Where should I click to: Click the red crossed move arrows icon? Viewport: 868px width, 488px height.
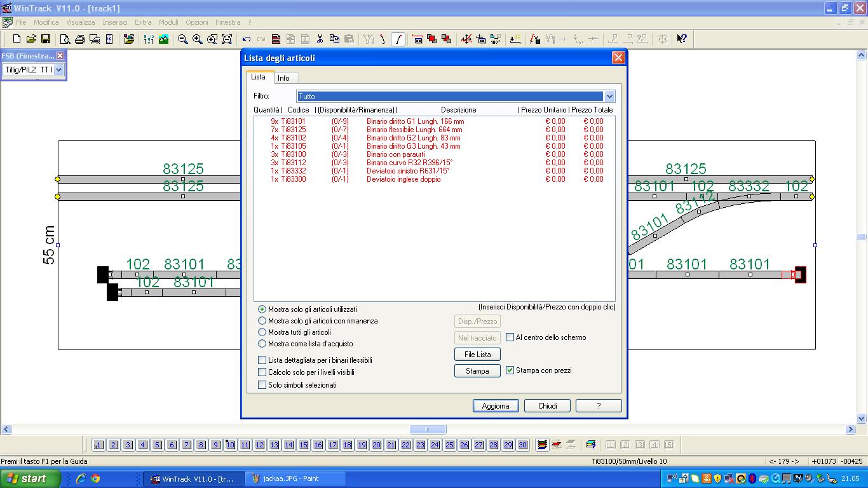tap(466, 39)
